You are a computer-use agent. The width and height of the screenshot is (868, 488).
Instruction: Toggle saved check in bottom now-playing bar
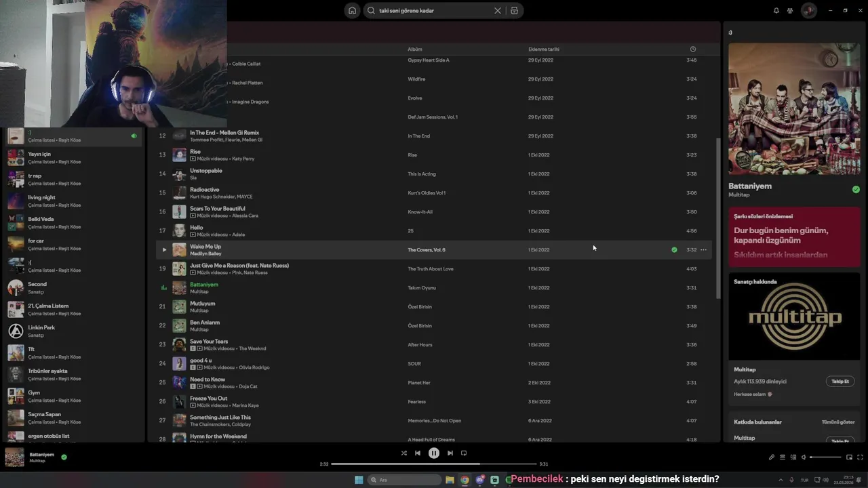(x=64, y=457)
